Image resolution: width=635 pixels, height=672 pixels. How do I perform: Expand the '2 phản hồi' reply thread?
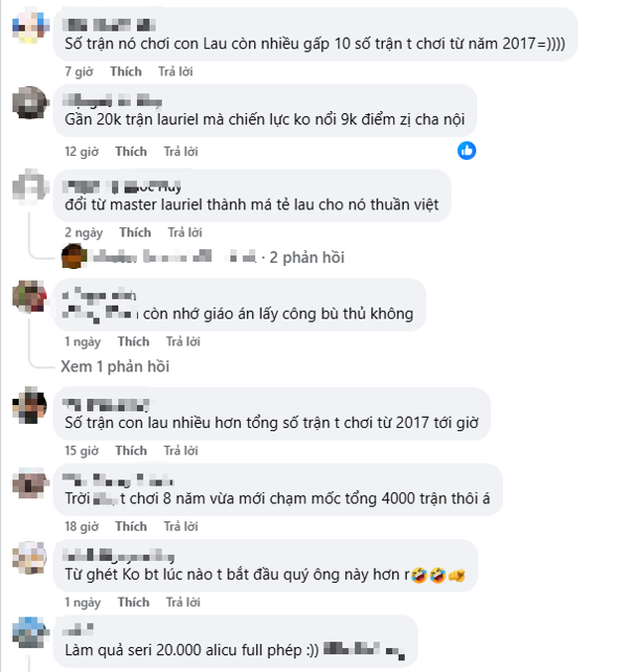click(x=307, y=257)
